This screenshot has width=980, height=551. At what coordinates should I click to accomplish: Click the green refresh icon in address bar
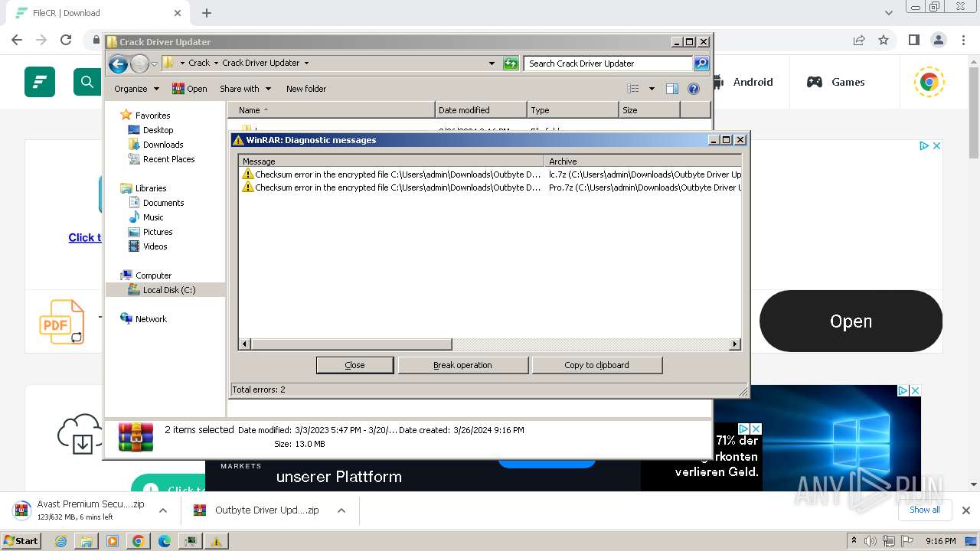pos(511,64)
